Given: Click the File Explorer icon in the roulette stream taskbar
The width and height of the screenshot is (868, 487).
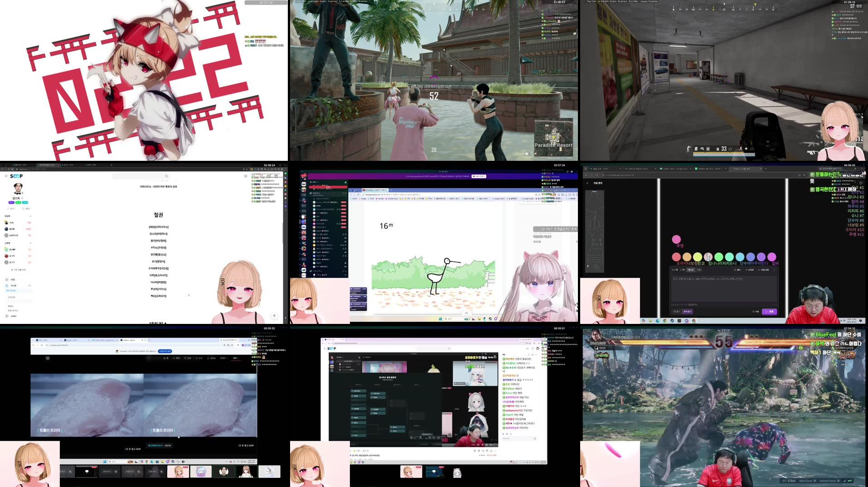Looking at the screenshot, I should point(650,321).
